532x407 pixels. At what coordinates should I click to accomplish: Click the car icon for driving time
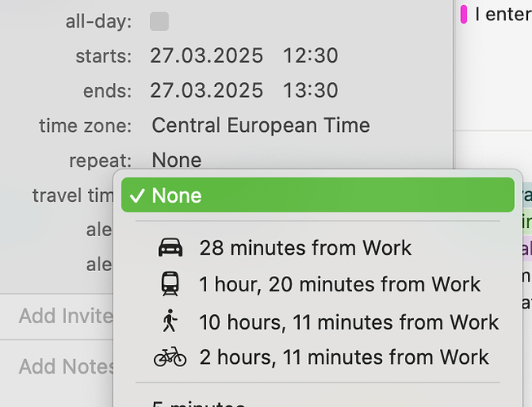pyautogui.click(x=170, y=247)
